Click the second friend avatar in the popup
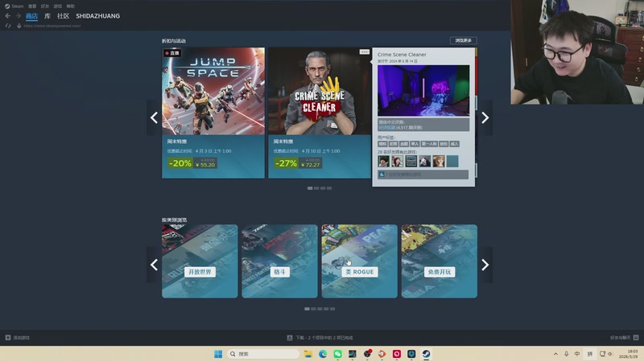Viewport: 644px width, 362px height. [x=397, y=162]
